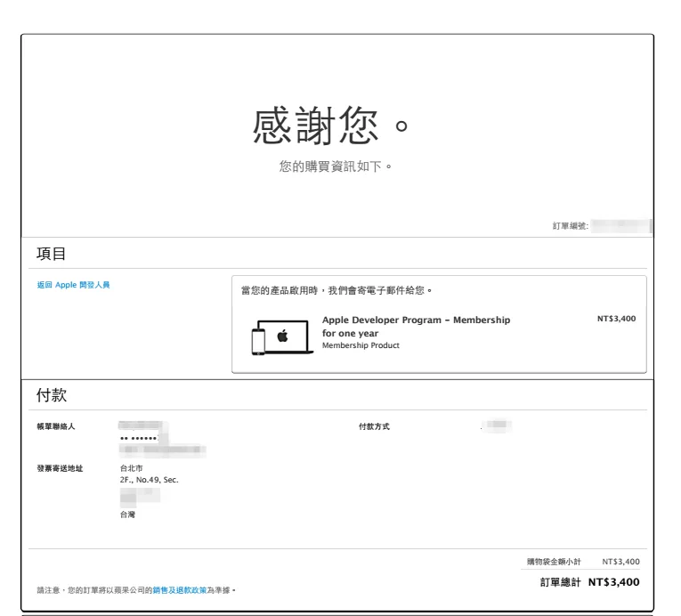
Task: Open the 返回 Apple 開發人員 link
Action: click(x=73, y=285)
